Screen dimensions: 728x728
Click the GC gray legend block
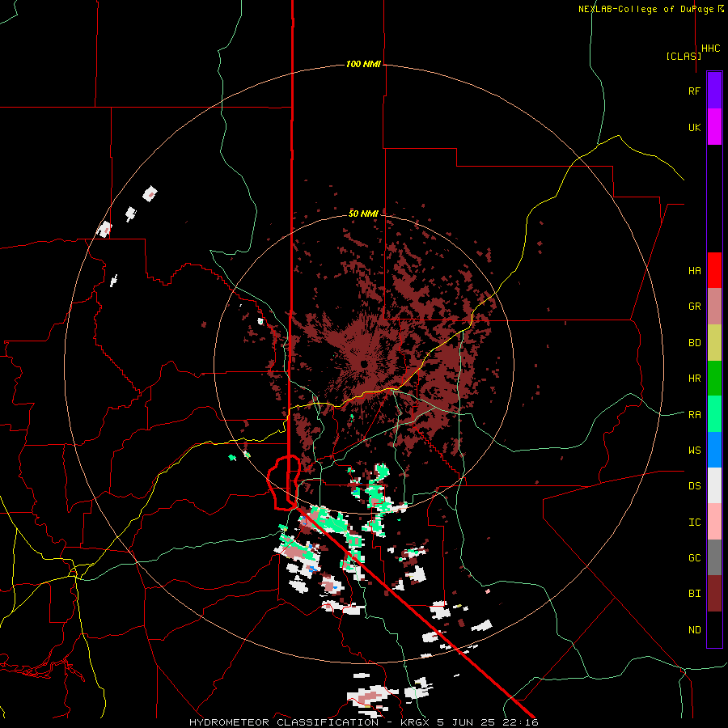coord(714,557)
